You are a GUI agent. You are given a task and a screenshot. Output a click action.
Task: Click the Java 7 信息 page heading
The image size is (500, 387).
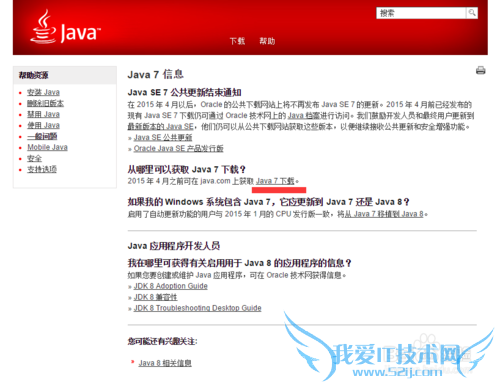click(x=155, y=74)
